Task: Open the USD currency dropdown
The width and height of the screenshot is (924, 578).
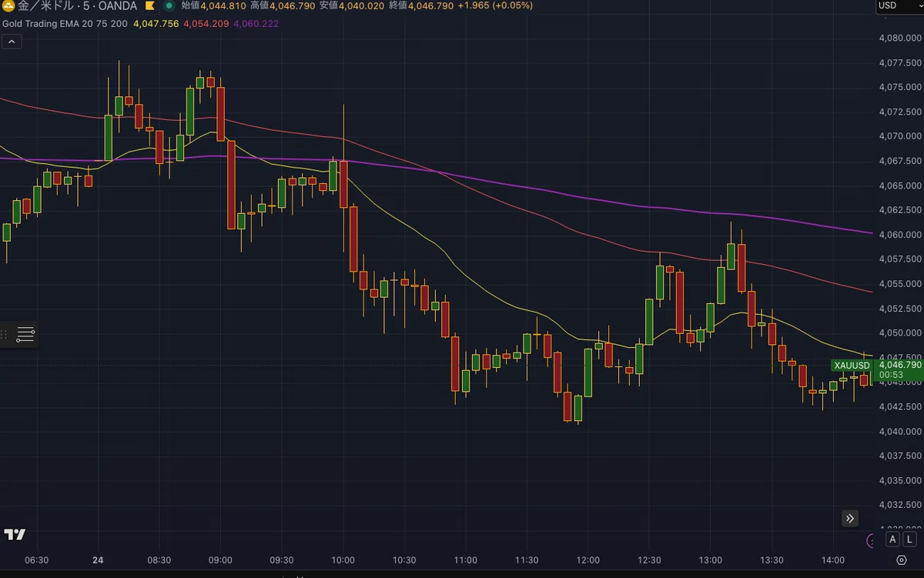Action: 899,5
